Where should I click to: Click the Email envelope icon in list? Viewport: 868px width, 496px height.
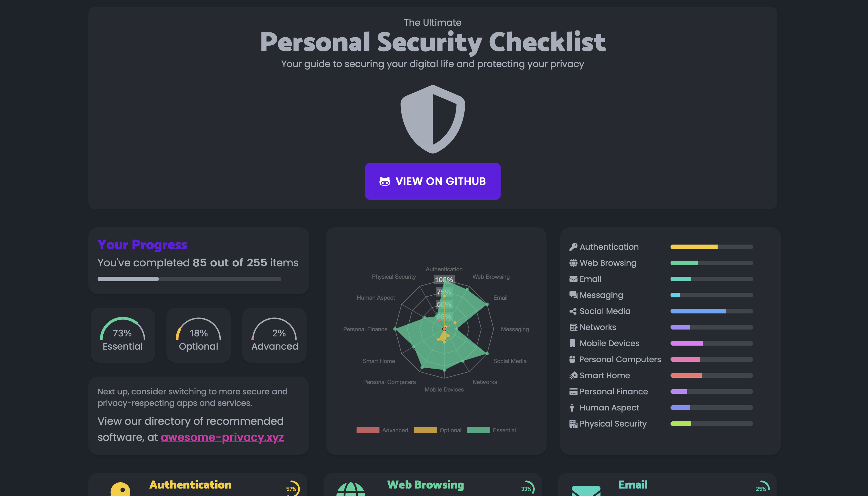pyautogui.click(x=573, y=279)
